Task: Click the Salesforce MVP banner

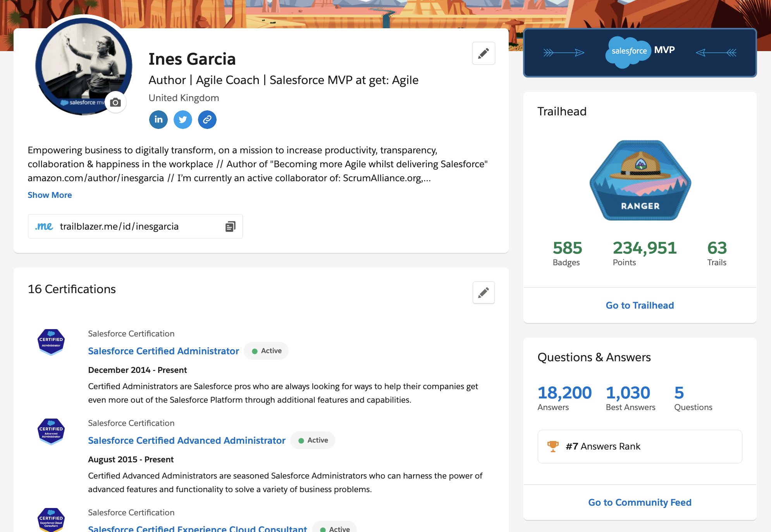Action: 640,53
